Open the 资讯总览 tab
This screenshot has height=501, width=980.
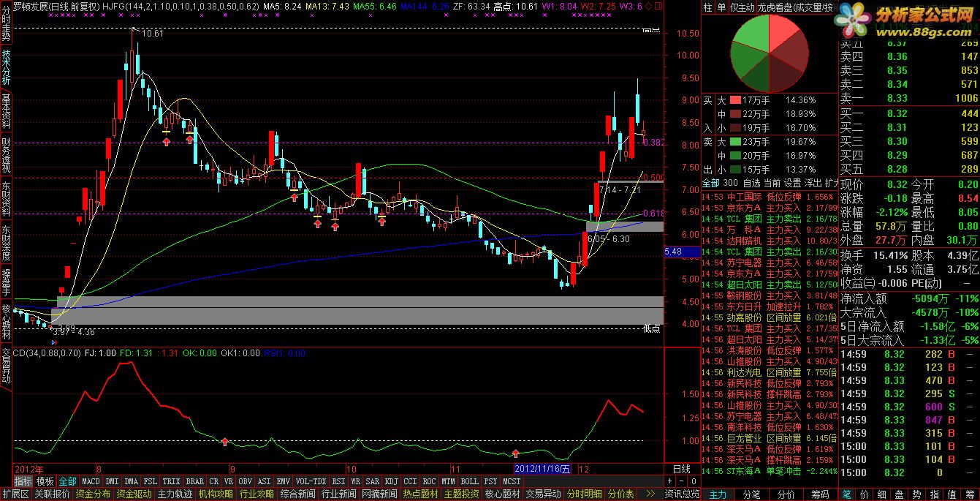[x=681, y=494]
